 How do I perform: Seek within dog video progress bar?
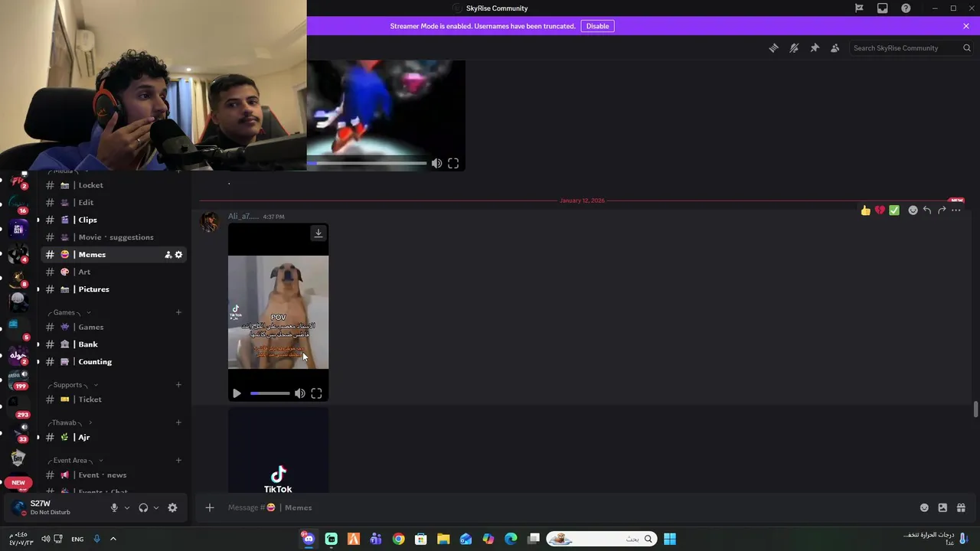[269, 393]
